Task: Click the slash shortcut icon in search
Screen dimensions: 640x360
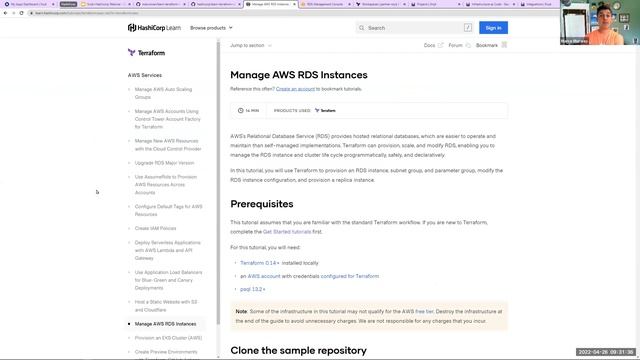Action: point(468,28)
